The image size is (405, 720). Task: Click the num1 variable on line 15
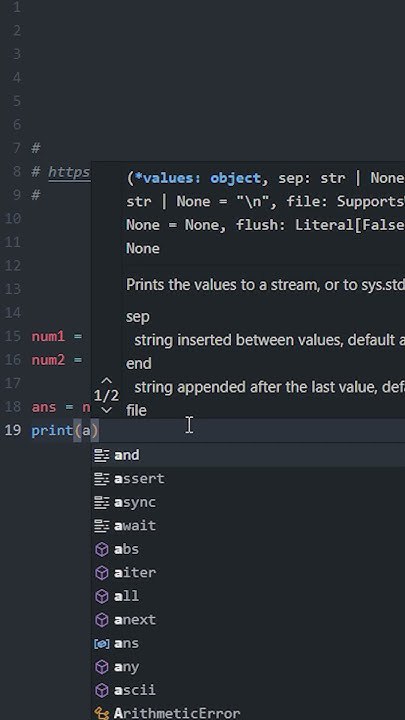[x=48, y=337]
